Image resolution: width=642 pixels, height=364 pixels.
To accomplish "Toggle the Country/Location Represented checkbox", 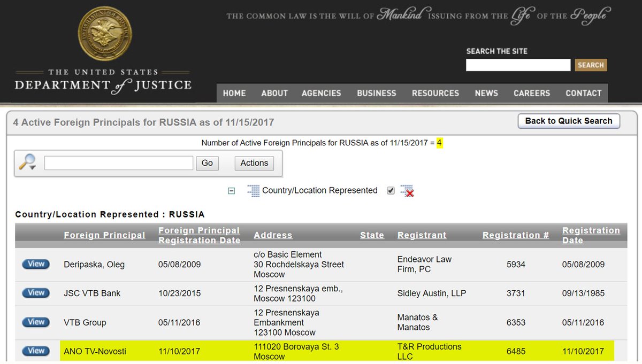I will (391, 191).
